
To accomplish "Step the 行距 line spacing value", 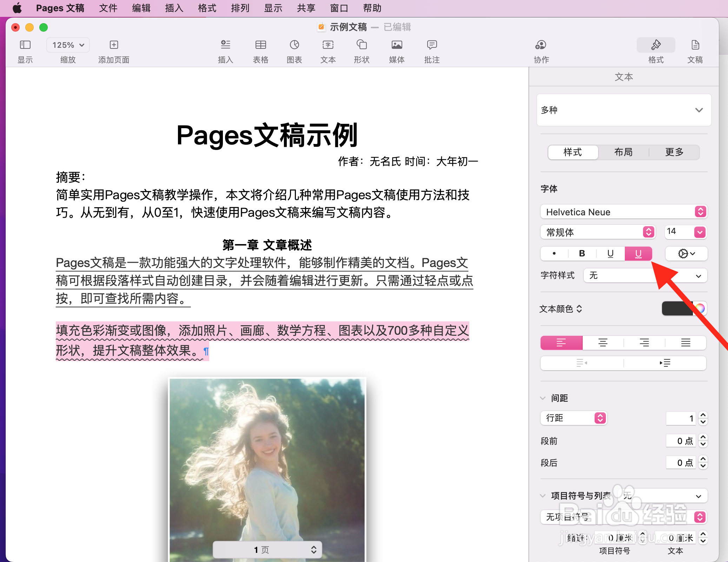I will [703, 418].
